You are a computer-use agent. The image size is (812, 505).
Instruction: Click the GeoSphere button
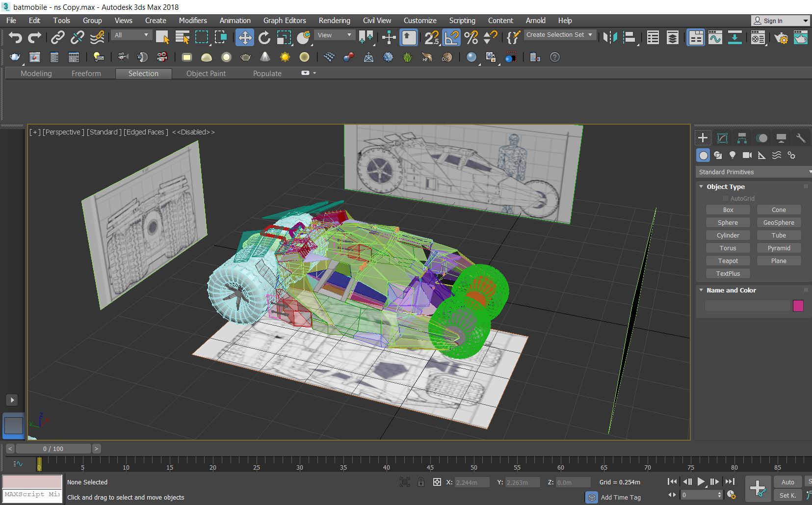click(779, 222)
